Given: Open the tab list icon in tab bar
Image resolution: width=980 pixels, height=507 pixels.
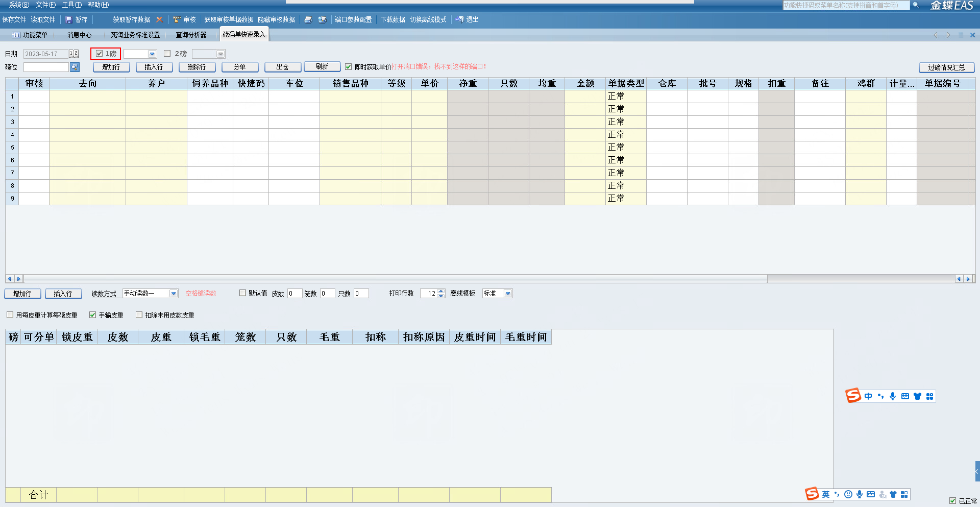Looking at the screenshot, I should click(x=961, y=35).
